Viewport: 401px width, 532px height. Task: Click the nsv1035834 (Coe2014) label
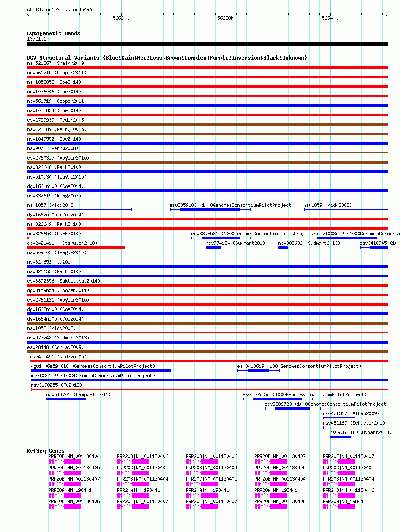(x=54, y=110)
